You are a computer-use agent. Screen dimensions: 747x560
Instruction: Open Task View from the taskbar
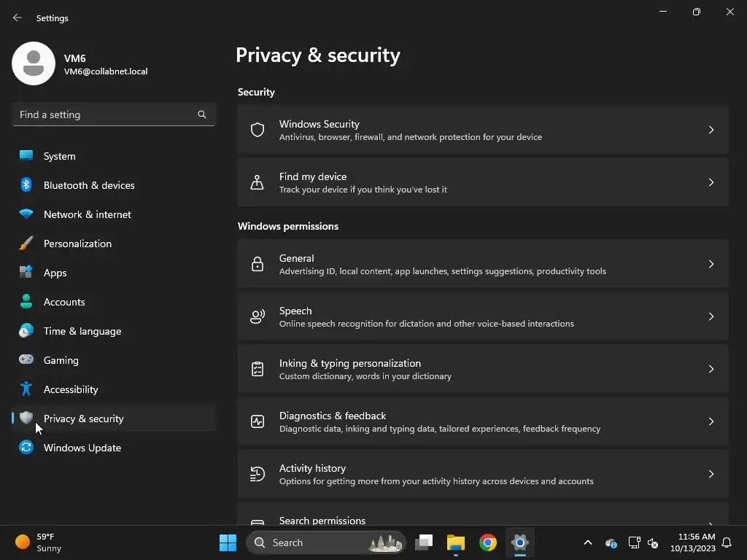pos(424,542)
